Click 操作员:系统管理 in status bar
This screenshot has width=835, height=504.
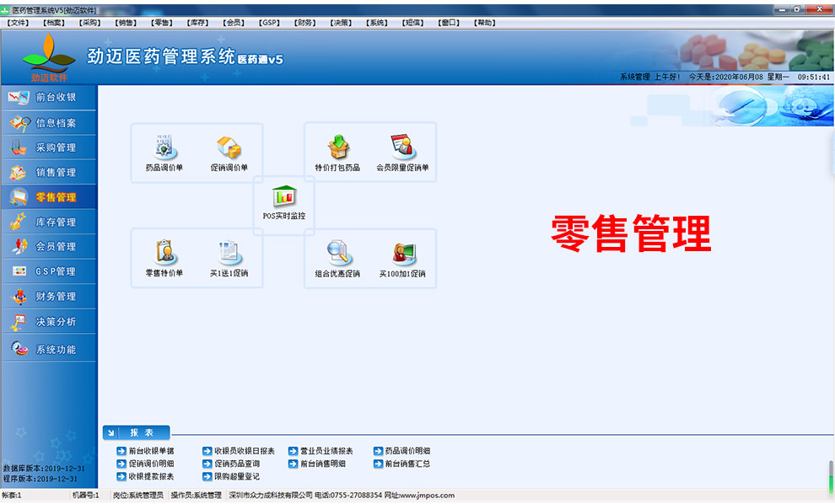(196, 496)
